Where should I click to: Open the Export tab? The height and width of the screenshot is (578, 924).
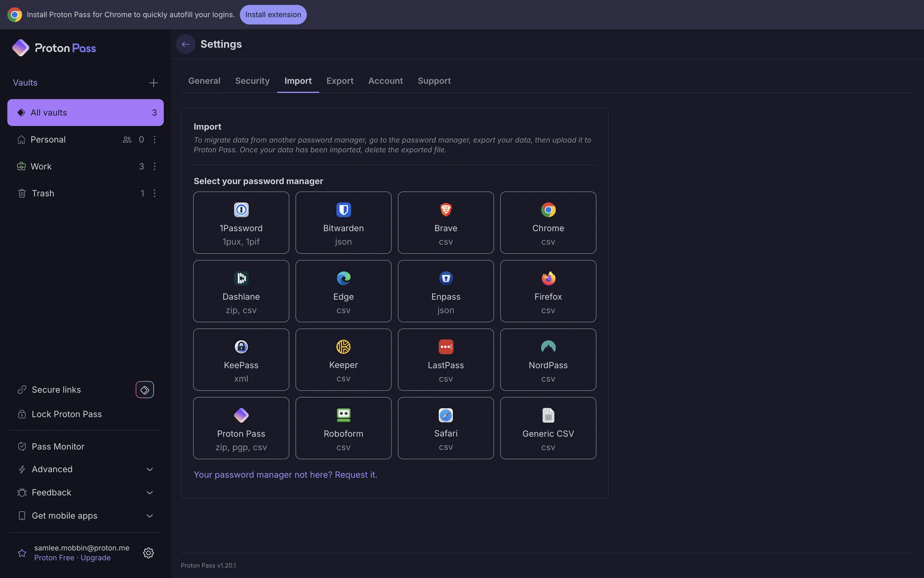point(340,81)
